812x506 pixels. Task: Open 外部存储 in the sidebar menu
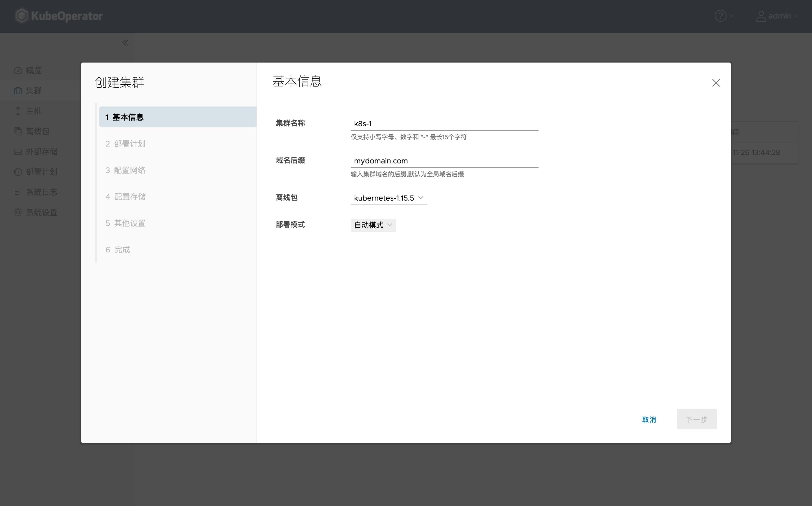(x=41, y=152)
